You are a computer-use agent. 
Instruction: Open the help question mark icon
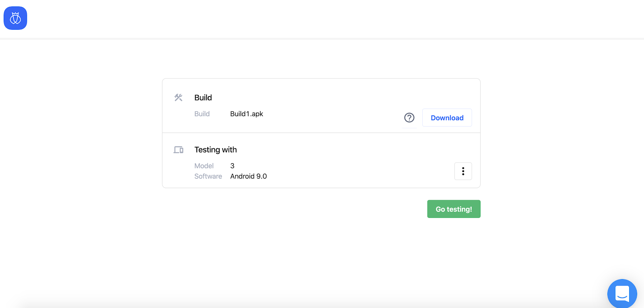click(409, 117)
